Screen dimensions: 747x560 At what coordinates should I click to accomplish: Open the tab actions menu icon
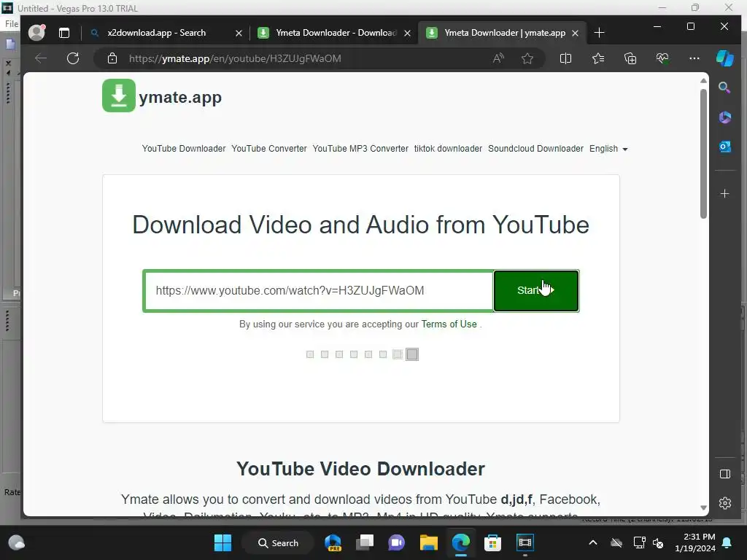click(64, 33)
